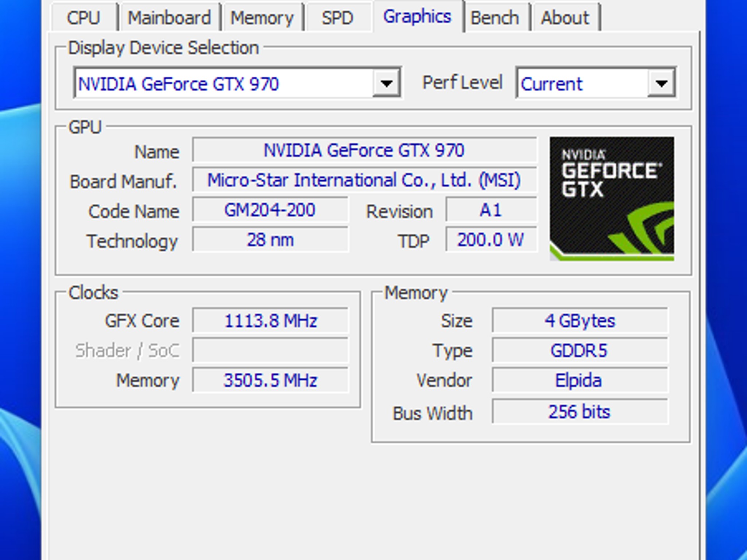This screenshot has width=747, height=560.
Task: Click the Clocks group label
Action: pyautogui.click(x=93, y=292)
